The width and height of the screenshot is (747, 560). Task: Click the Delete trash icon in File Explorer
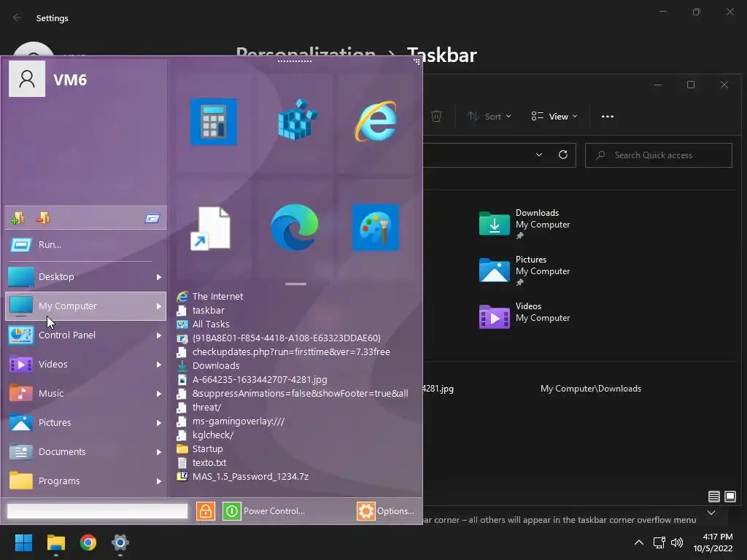pyautogui.click(x=436, y=116)
